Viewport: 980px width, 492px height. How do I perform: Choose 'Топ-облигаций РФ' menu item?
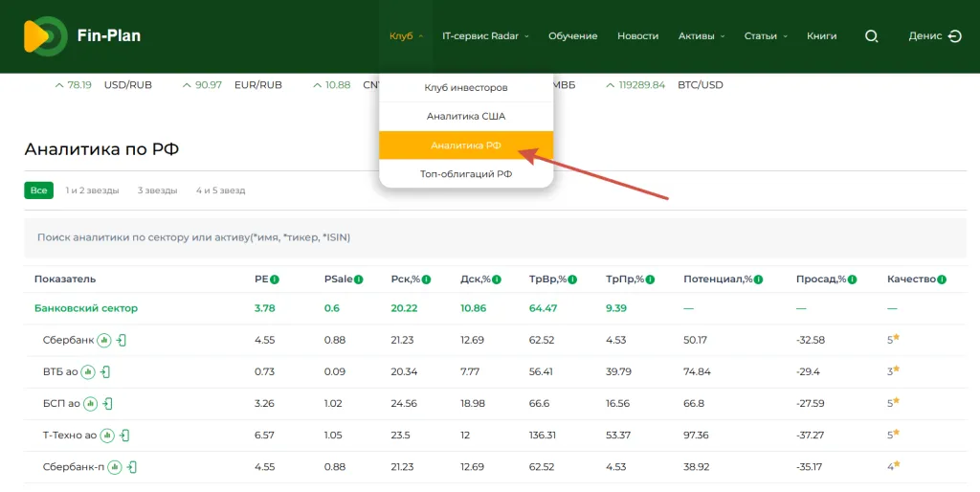[x=466, y=174]
